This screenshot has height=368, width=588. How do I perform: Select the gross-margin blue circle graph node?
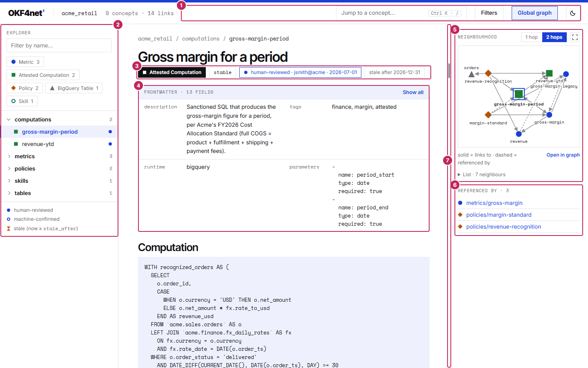pyautogui.click(x=549, y=115)
